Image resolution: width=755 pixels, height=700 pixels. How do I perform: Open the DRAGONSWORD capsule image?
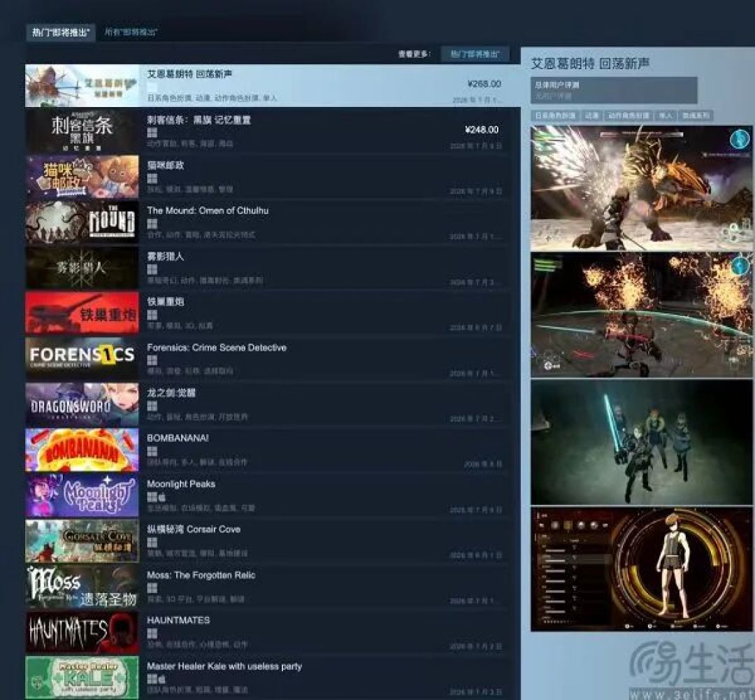click(x=82, y=404)
